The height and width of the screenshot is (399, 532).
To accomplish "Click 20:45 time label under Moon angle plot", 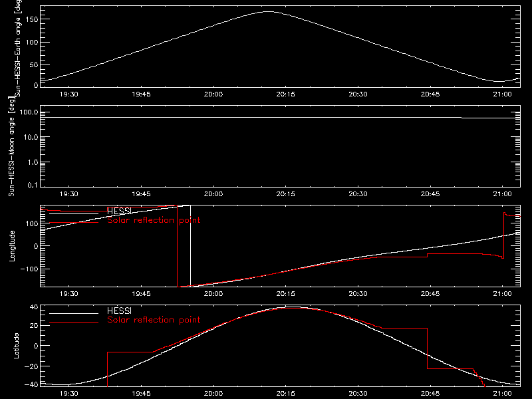I will [x=430, y=194].
